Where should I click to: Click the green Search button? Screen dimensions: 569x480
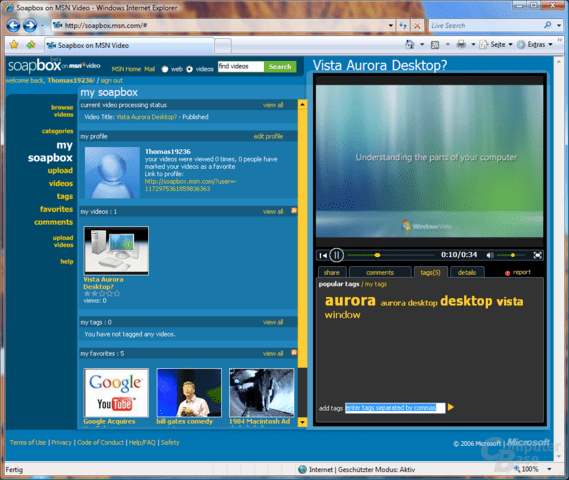pyautogui.click(x=280, y=66)
